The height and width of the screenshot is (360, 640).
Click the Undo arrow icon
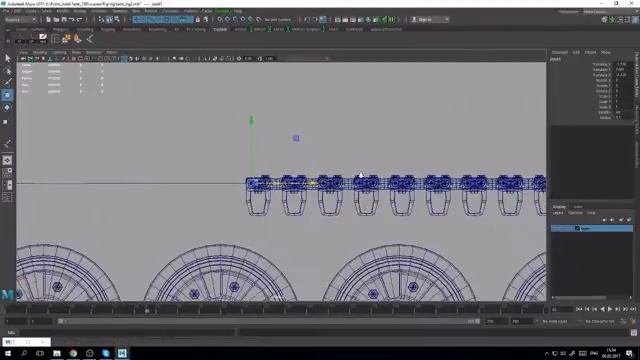pyautogui.click(x=71, y=20)
